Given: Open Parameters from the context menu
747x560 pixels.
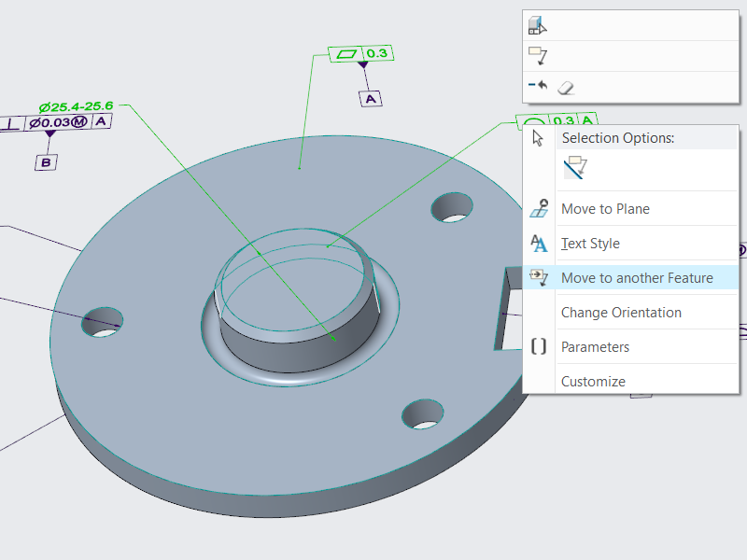Looking at the screenshot, I should pyautogui.click(x=595, y=347).
